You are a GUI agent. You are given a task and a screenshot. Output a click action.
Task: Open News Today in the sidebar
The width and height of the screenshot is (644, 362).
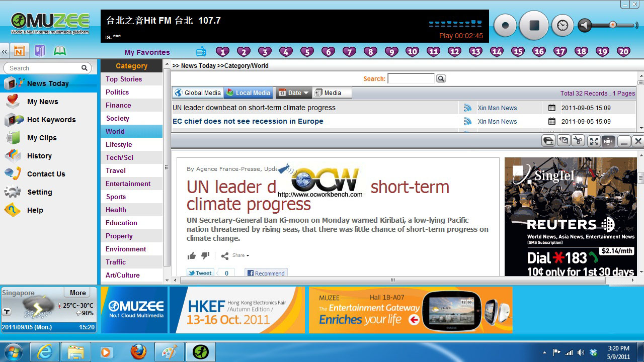pyautogui.click(x=49, y=83)
